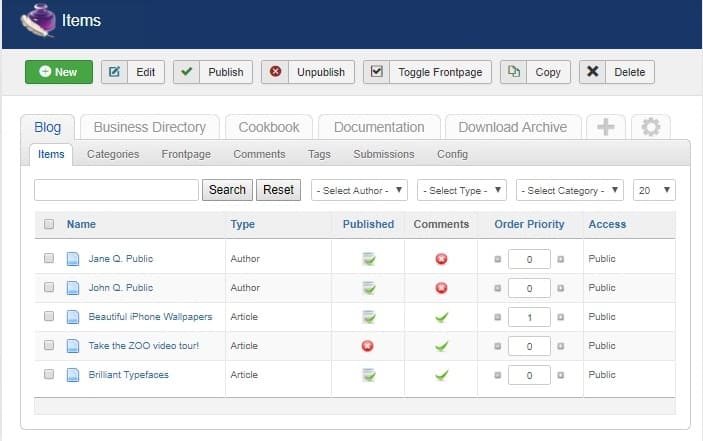Viewport: 703px width, 441px height.
Task: Increase order priority for Brilliant Typefaces
Action: point(560,375)
